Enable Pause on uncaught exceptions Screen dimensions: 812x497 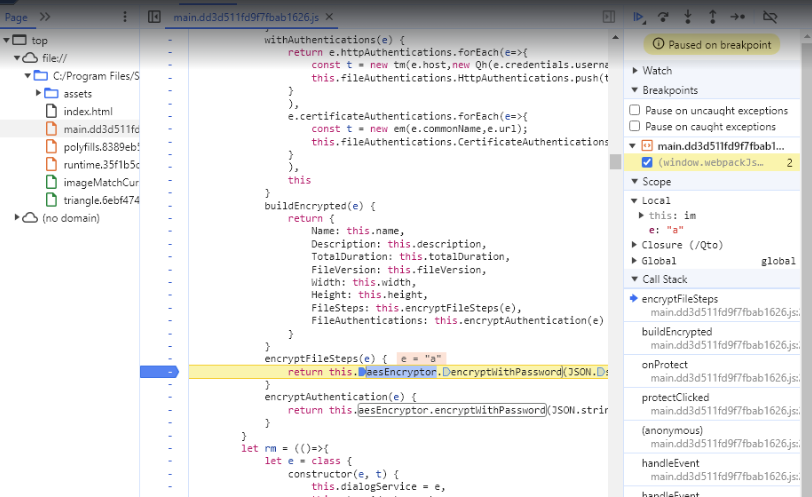634,110
